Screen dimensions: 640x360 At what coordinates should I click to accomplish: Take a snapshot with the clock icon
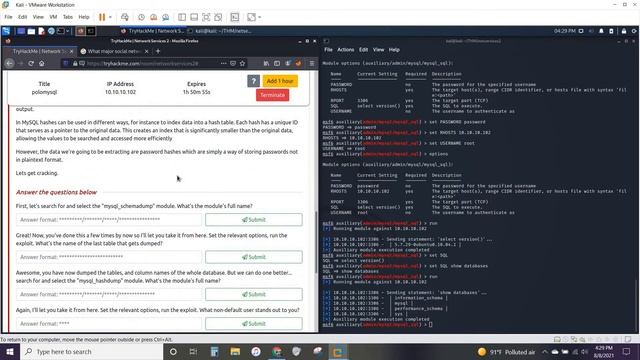pos(141,17)
